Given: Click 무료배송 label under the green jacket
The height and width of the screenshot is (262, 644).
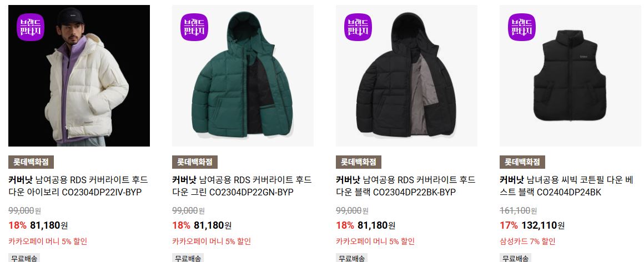Looking at the screenshot, I should point(188,258).
